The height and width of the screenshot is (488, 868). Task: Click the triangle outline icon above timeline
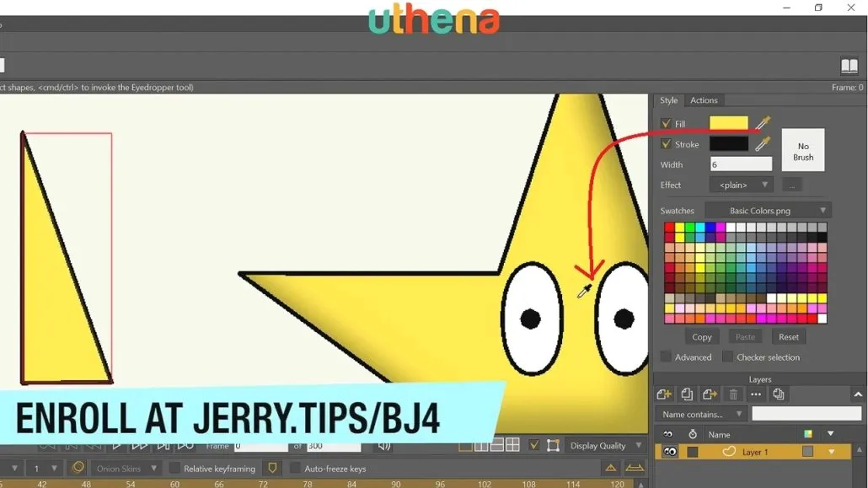click(611, 468)
